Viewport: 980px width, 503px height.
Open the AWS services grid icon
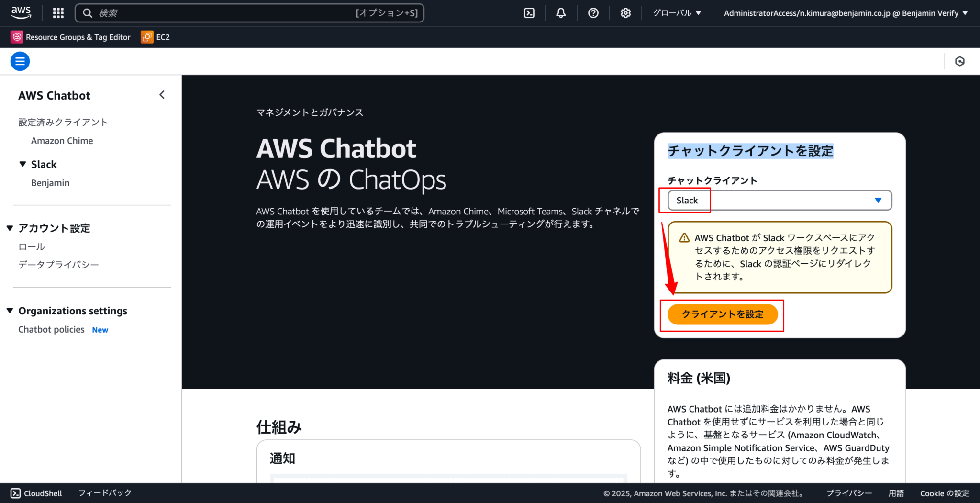58,13
